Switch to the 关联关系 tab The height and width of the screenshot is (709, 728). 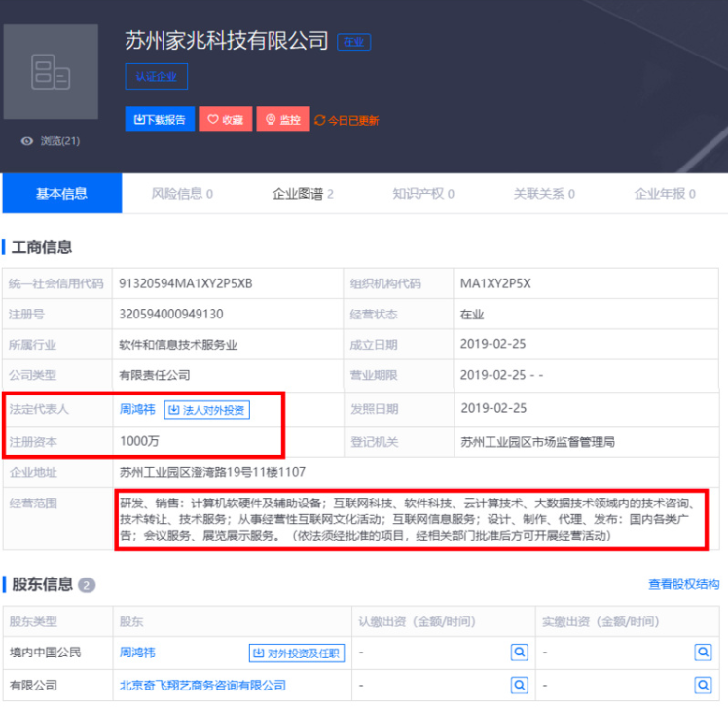click(544, 193)
